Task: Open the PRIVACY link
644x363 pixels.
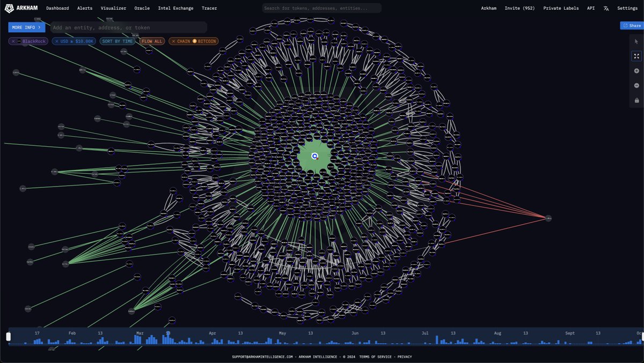Action: (405, 357)
